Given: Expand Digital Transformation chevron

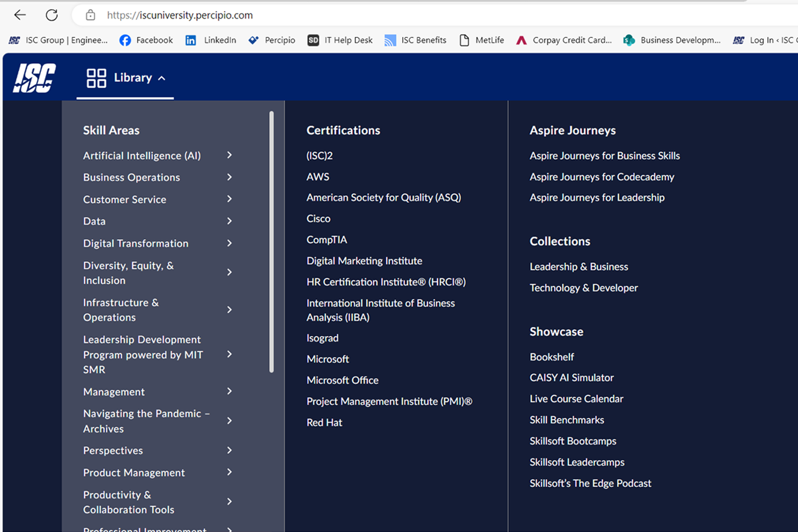Looking at the screenshot, I should [229, 243].
